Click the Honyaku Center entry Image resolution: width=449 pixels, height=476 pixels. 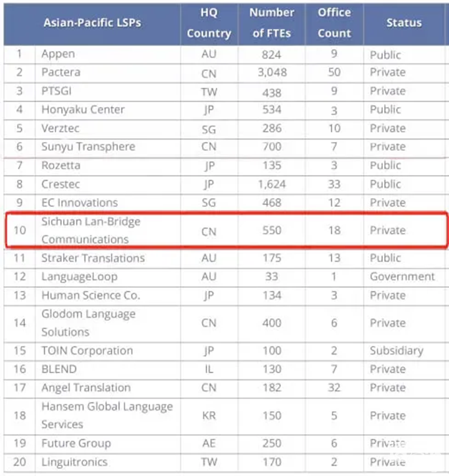pyautogui.click(x=83, y=110)
